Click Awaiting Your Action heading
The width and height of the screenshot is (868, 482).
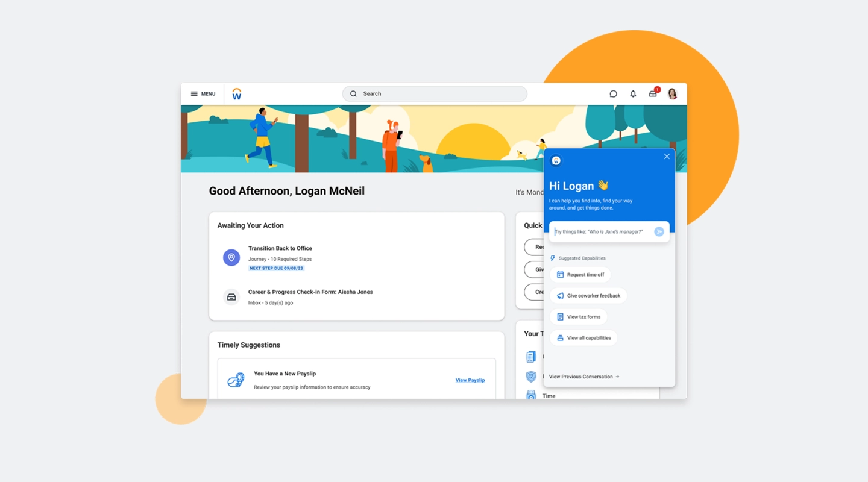tap(250, 225)
